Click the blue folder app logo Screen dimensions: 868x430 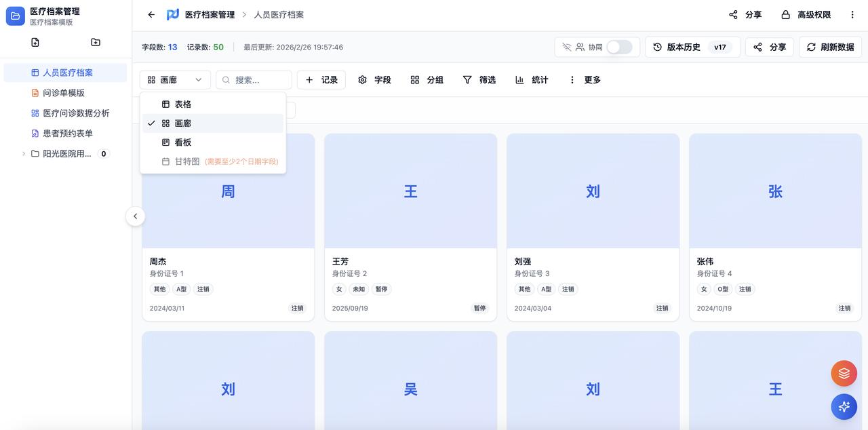pos(16,16)
